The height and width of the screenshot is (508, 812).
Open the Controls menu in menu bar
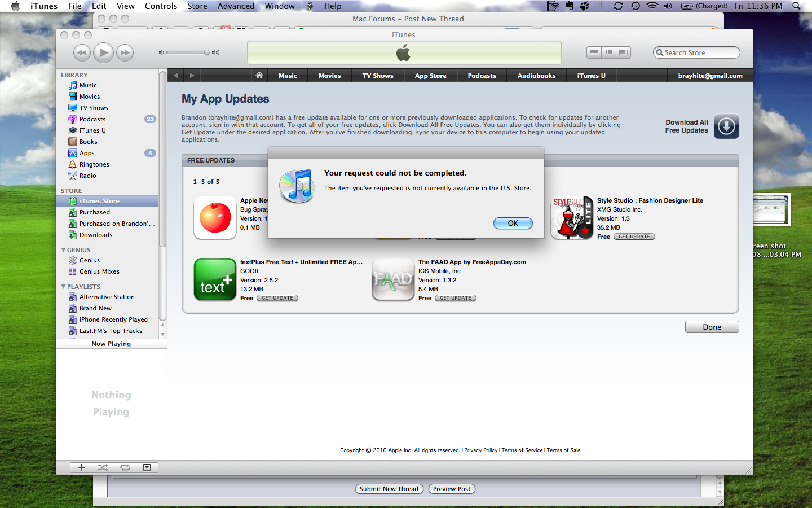click(x=161, y=6)
